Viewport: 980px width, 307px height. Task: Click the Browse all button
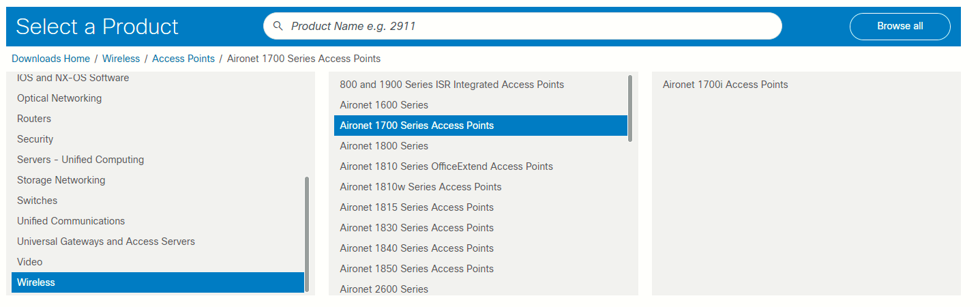point(900,27)
